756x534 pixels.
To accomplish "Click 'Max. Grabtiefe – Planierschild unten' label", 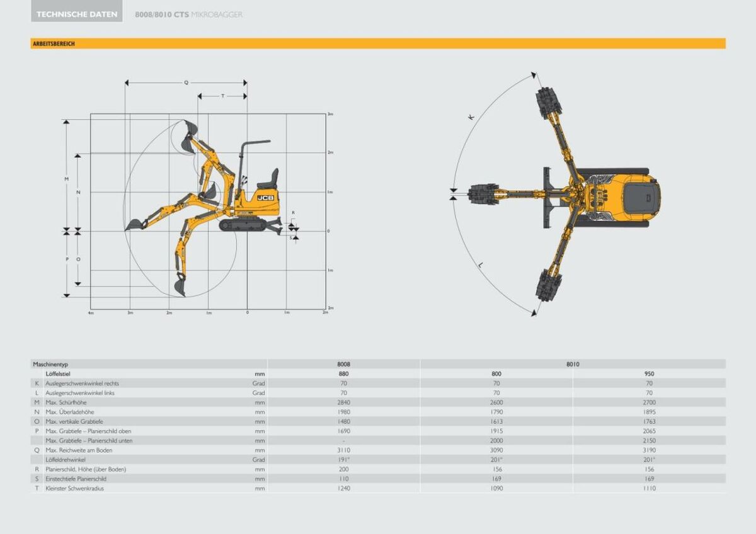I will click(x=89, y=440).
